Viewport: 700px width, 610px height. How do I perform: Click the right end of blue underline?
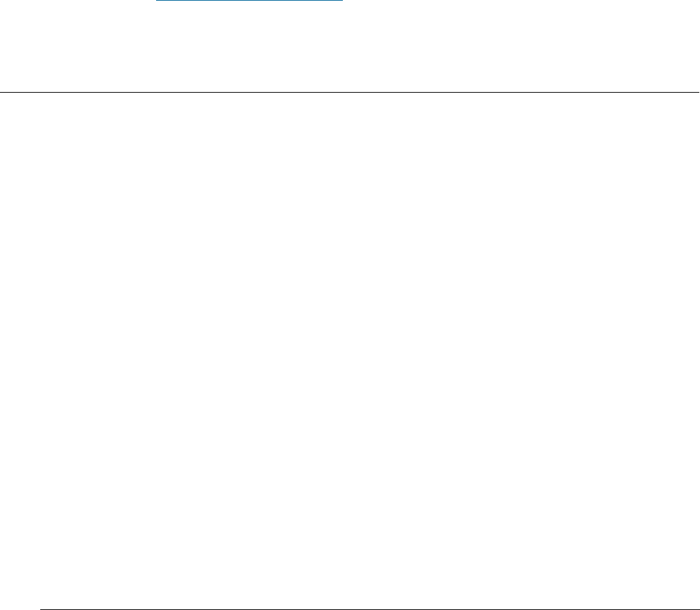pos(342,1)
